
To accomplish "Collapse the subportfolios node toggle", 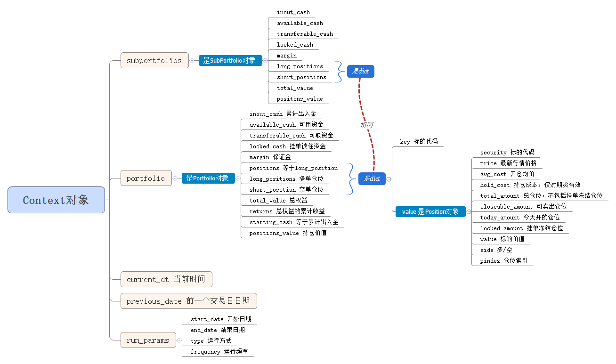I will point(192,60).
